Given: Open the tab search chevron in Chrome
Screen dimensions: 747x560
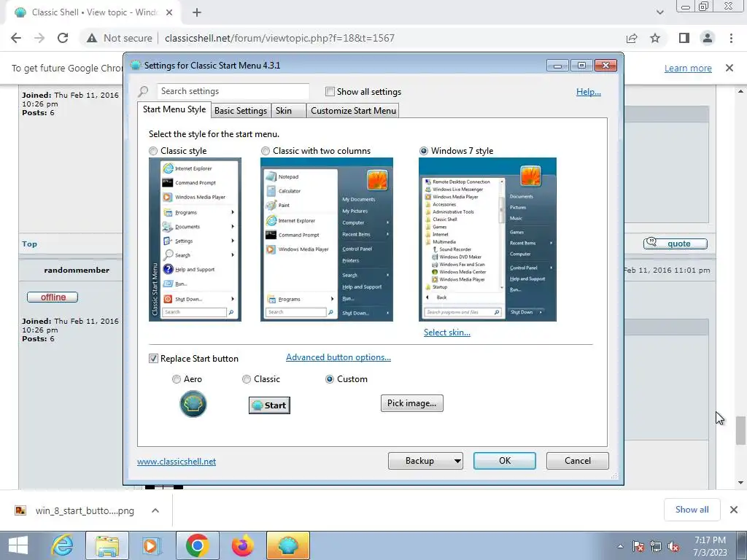Looking at the screenshot, I should point(659,12).
